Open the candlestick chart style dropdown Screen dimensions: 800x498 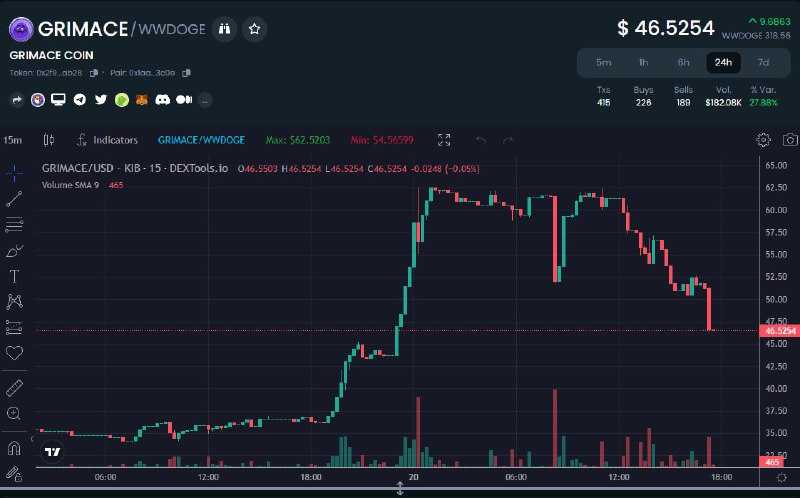tap(50, 140)
